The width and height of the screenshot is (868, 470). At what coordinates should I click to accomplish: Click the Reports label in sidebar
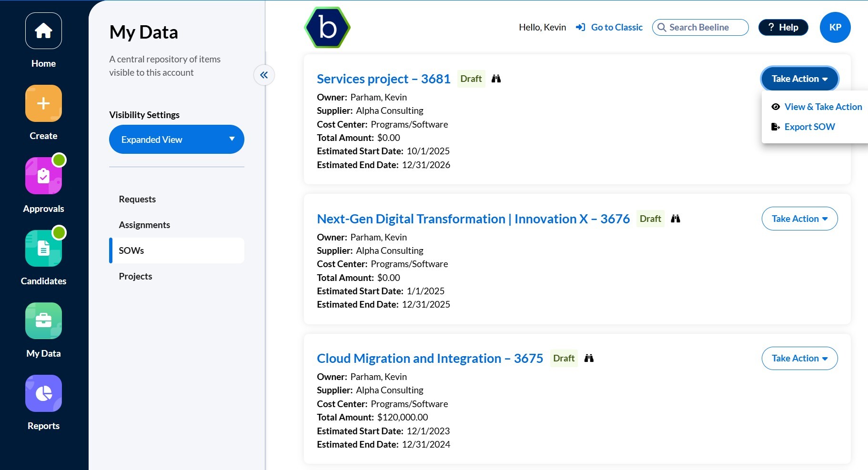[x=43, y=426]
